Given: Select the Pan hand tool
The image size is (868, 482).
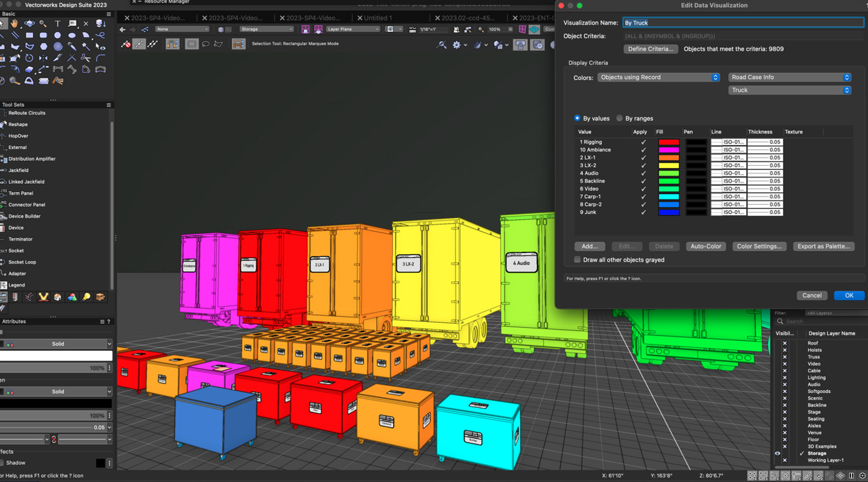Looking at the screenshot, I should coord(14,23).
